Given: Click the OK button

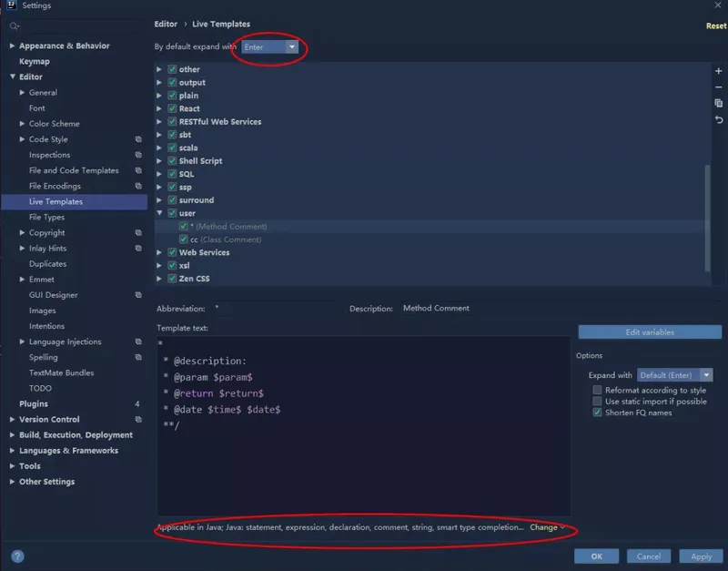Looking at the screenshot, I should pos(597,556).
